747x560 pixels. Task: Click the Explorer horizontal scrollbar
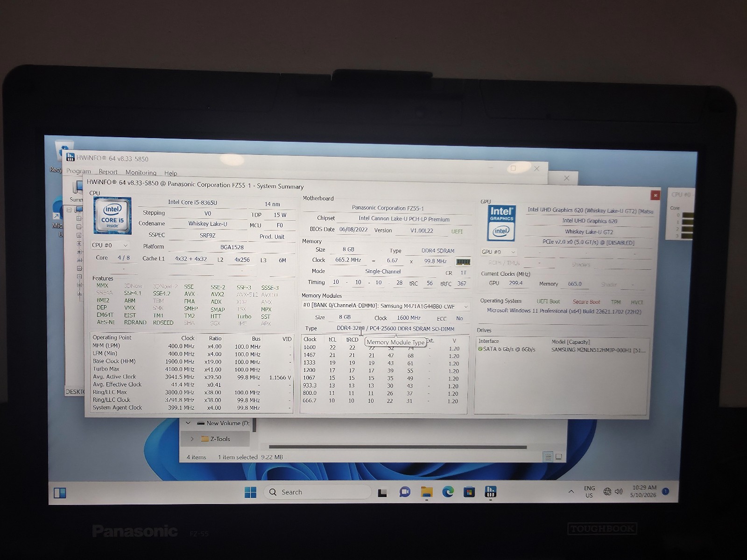click(398, 447)
